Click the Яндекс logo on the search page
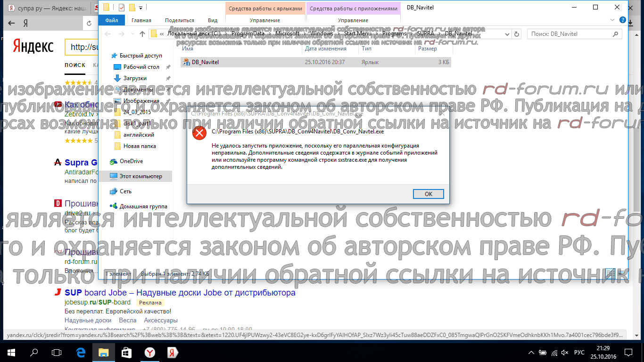 [x=33, y=47]
